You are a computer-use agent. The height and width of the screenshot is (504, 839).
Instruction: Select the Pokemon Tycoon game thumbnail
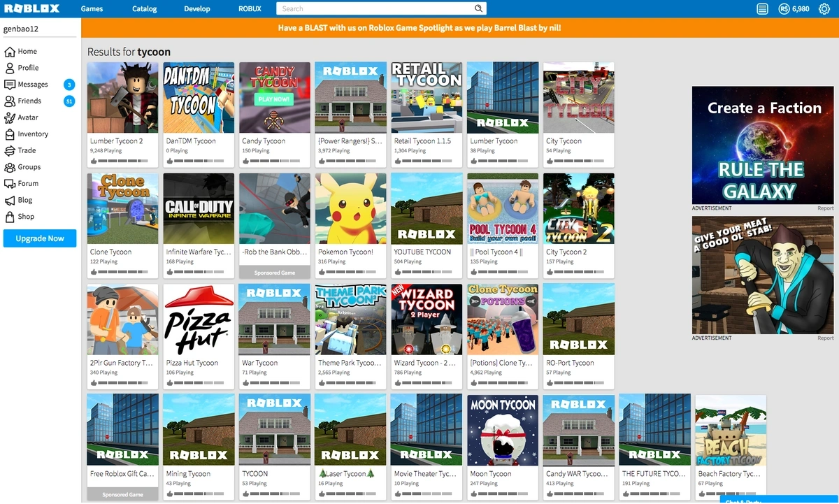pos(350,208)
